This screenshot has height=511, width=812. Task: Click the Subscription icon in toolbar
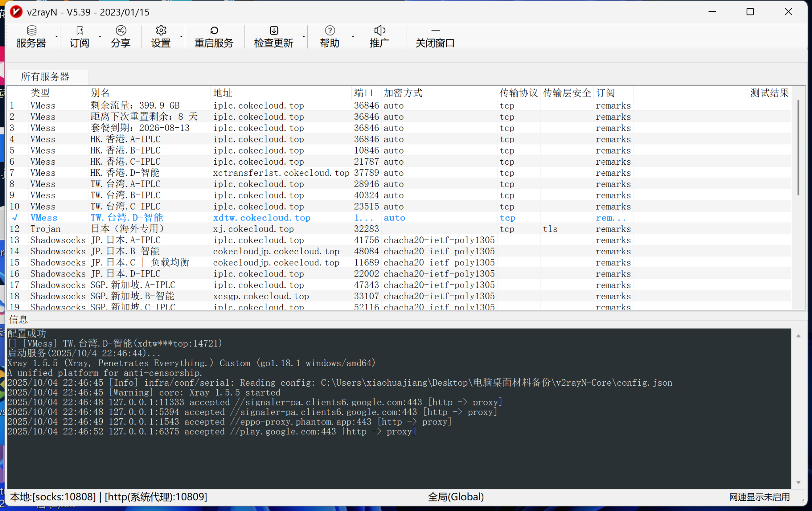tap(80, 31)
